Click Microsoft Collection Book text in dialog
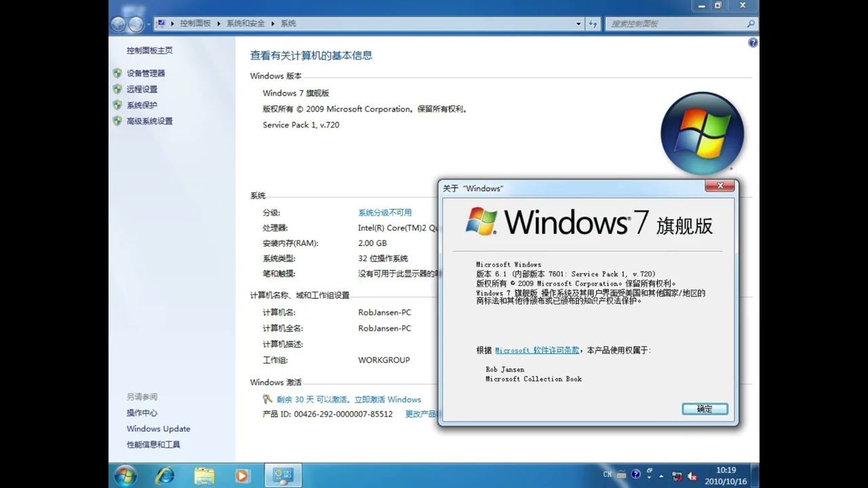 (534, 379)
